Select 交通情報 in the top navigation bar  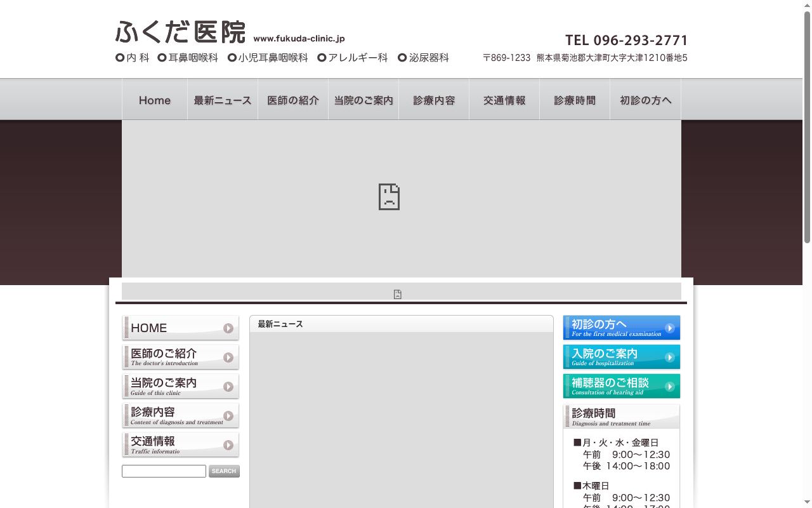504,100
